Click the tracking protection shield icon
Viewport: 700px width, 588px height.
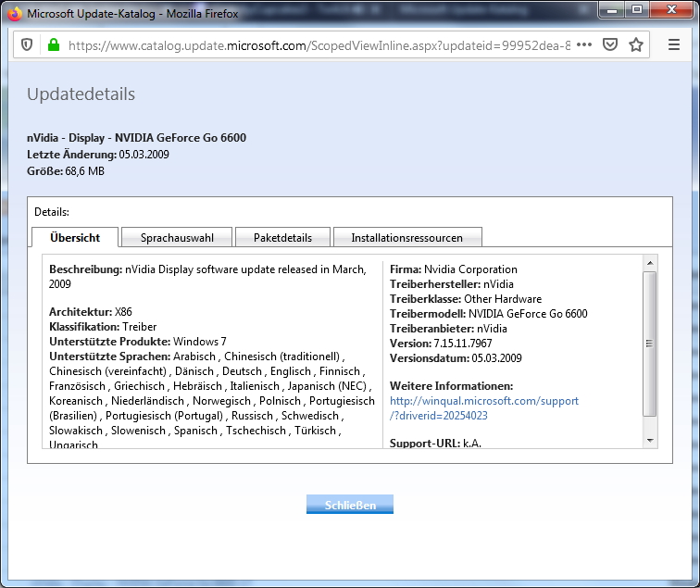[27, 44]
